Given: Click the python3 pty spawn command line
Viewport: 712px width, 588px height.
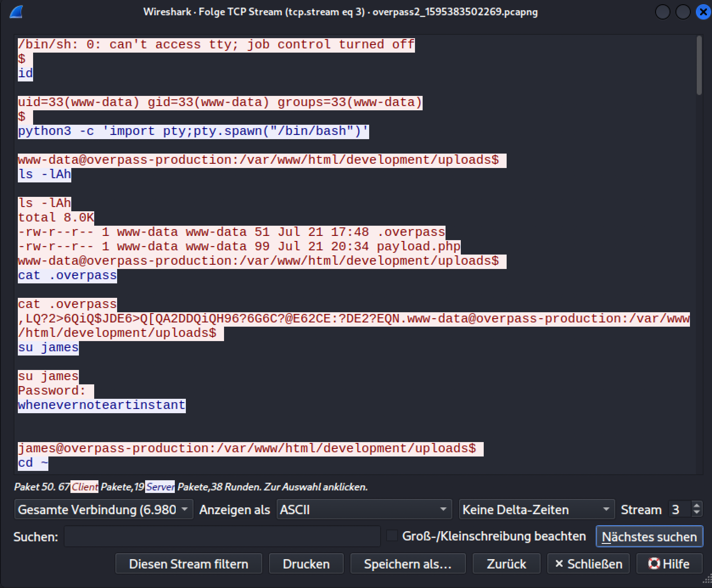Looking at the screenshot, I should click(193, 131).
